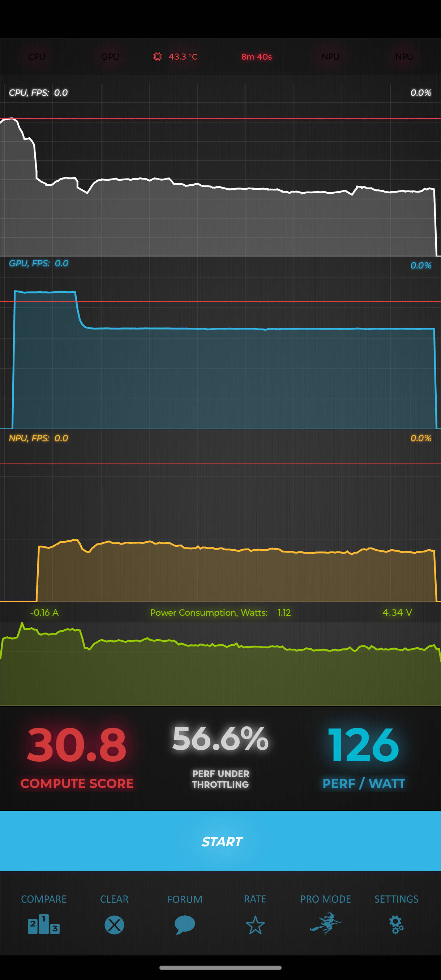Image resolution: width=441 pixels, height=980 pixels.
Task: Select the FORUM label
Action: pos(185,899)
